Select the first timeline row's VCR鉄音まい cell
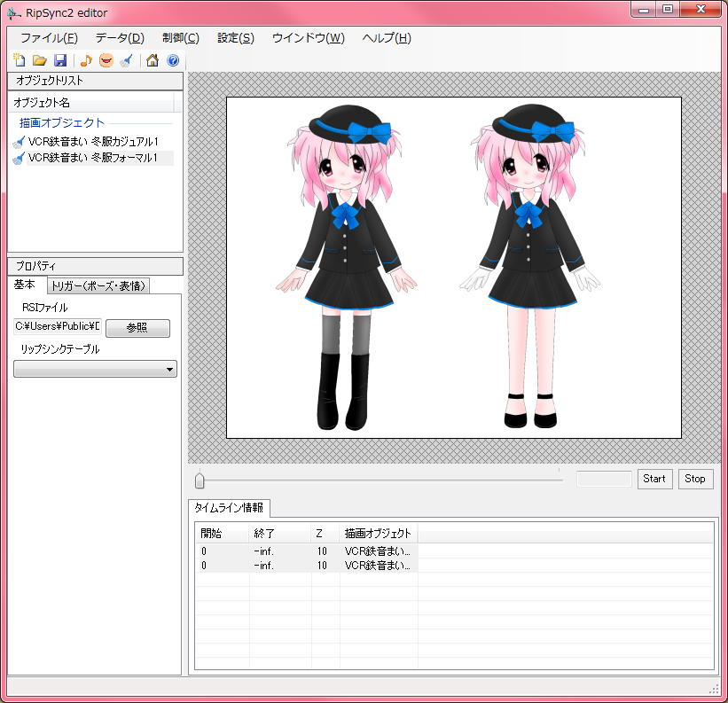728x703 pixels. pyautogui.click(x=379, y=551)
